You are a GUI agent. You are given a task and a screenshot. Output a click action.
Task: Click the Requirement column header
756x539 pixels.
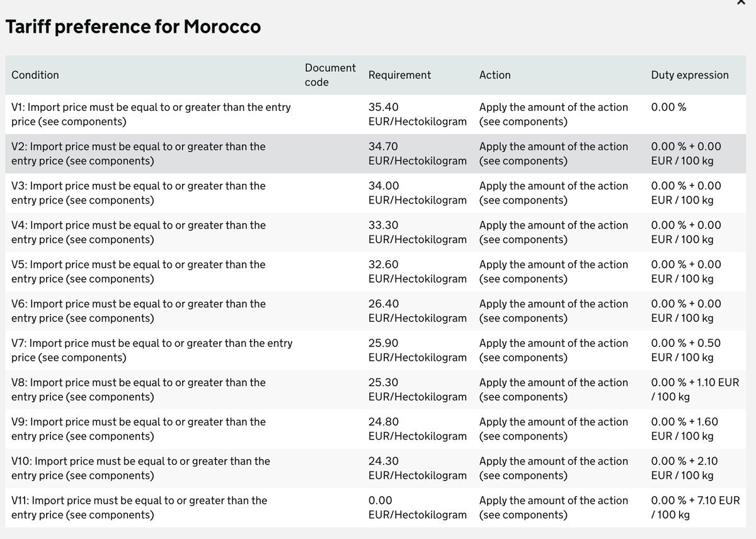point(399,75)
